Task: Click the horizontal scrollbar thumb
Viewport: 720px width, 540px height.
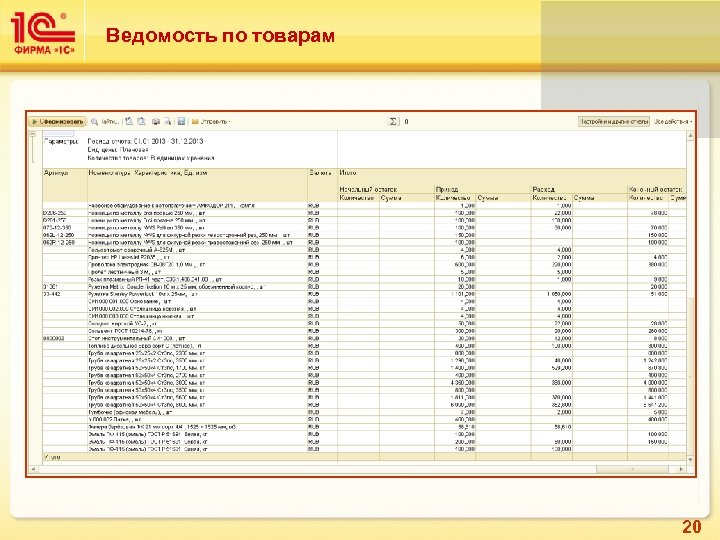Action: click(632, 469)
